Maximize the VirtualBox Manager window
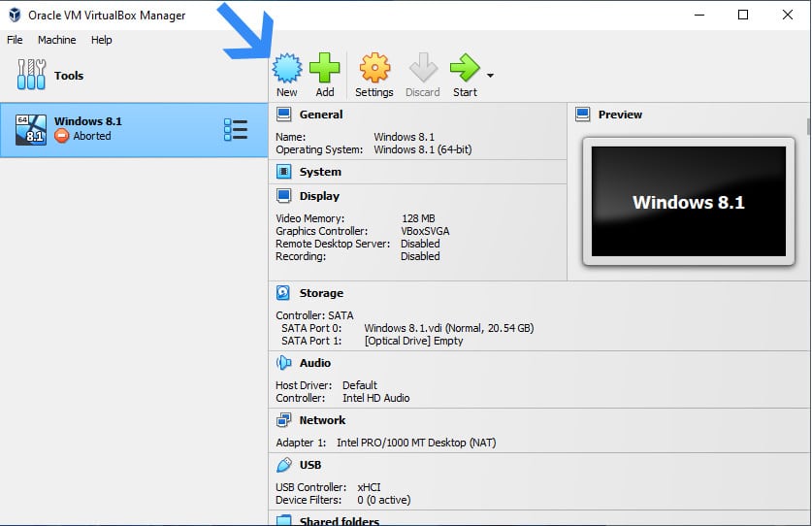This screenshot has height=526, width=812. 743,15
